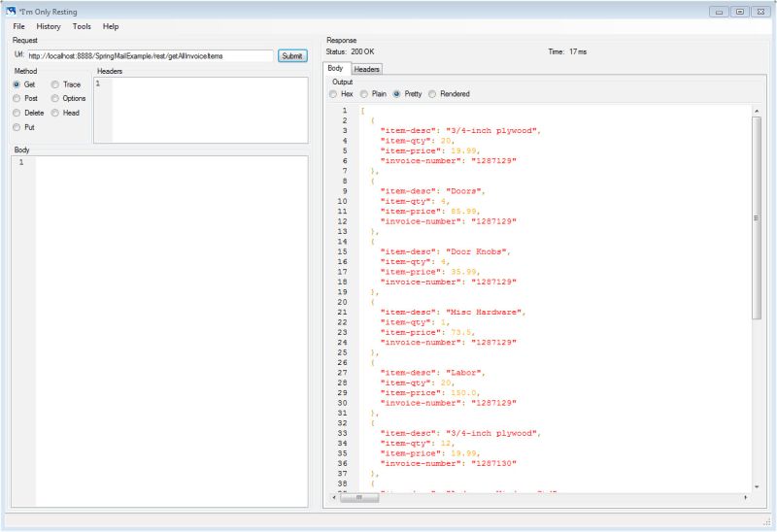
Task: Click the response scroll down arrow
Action: 757,487
